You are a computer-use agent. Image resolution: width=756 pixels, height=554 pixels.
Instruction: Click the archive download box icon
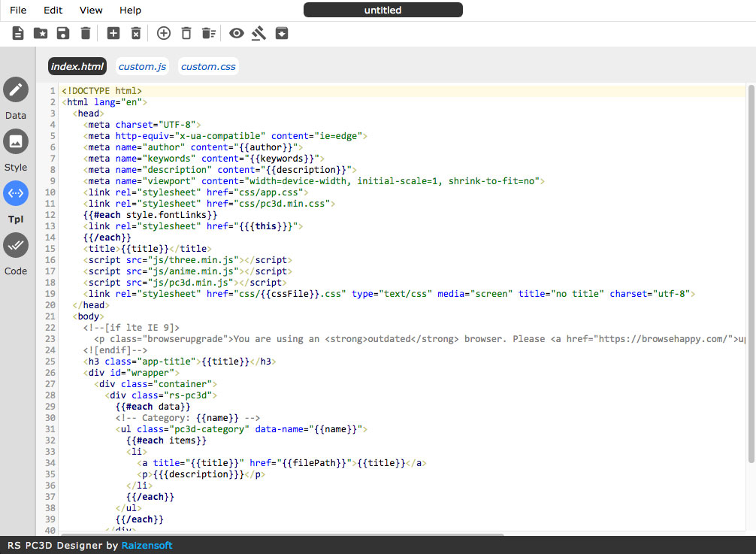pyautogui.click(x=282, y=33)
